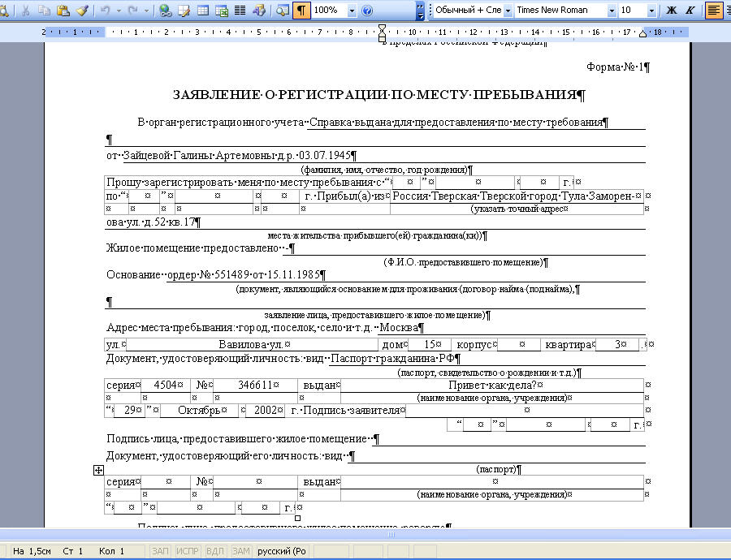Open Microsoft Word Help icon
731x560 pixels.
point(367,11)
